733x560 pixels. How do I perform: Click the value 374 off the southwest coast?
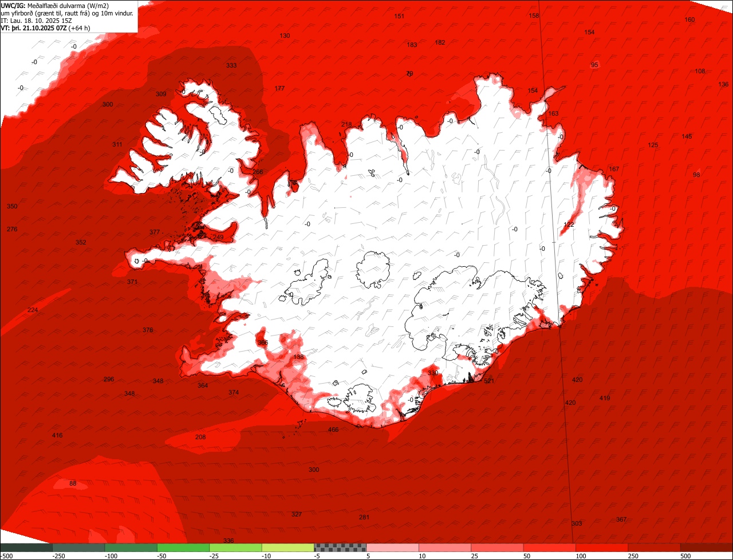point(234,393)
